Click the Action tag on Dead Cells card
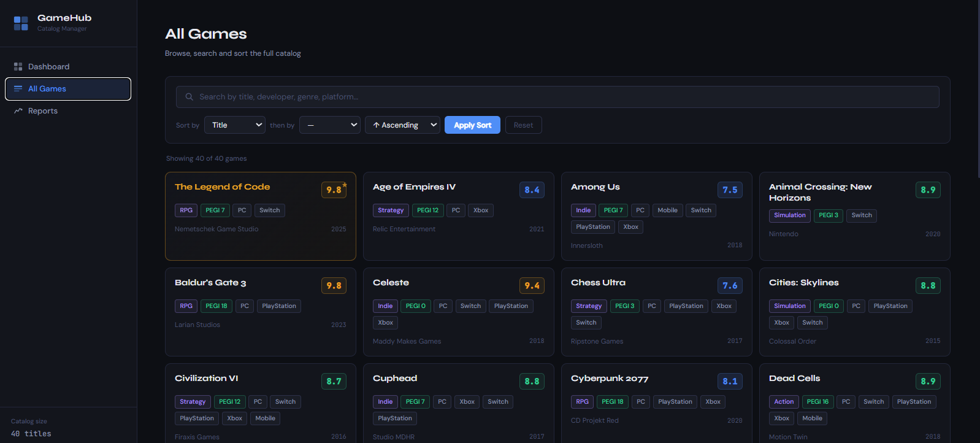The width and height of the screenshot is (980, 443). pos(784,402)
